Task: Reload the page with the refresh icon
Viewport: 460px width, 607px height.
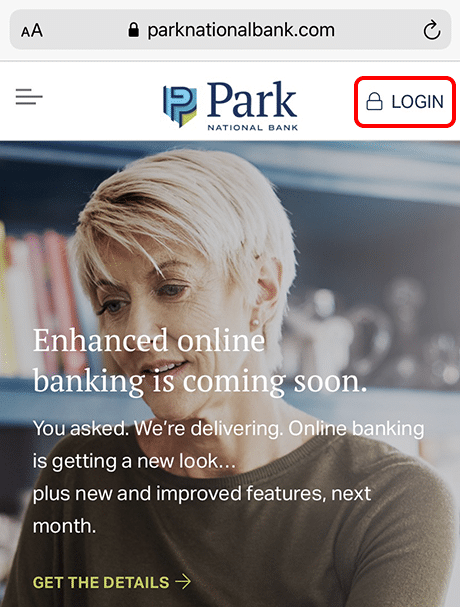Action: [432, 30]
